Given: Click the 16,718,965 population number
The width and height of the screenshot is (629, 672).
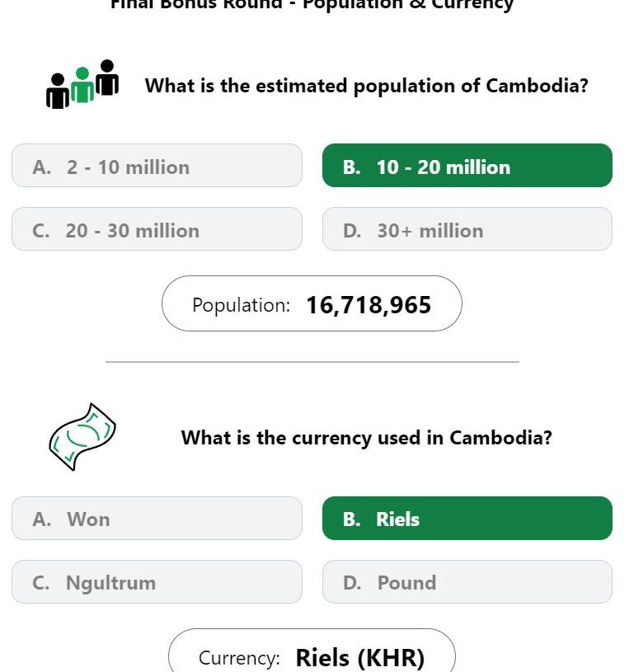Looking at the screenshot, I should click(368, 305).
